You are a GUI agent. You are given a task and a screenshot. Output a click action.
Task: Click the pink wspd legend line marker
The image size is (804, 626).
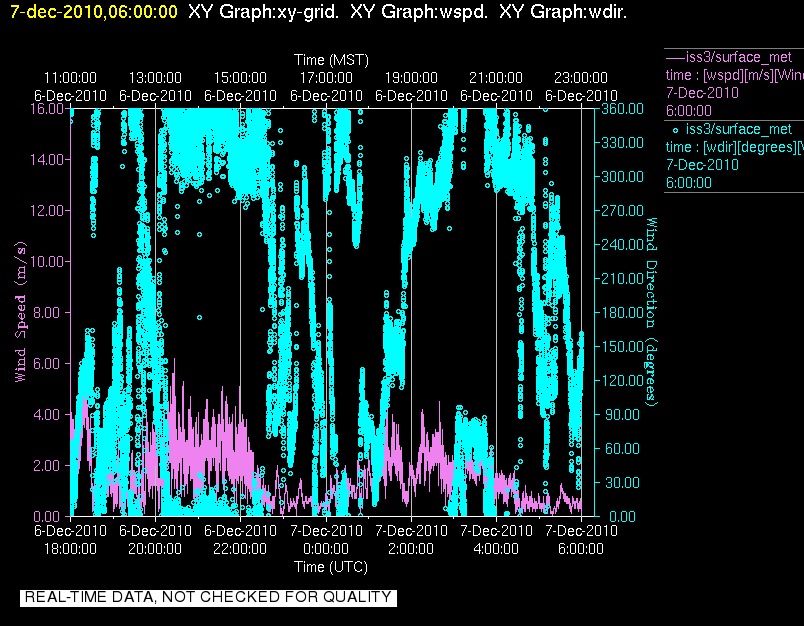[675, 57]
